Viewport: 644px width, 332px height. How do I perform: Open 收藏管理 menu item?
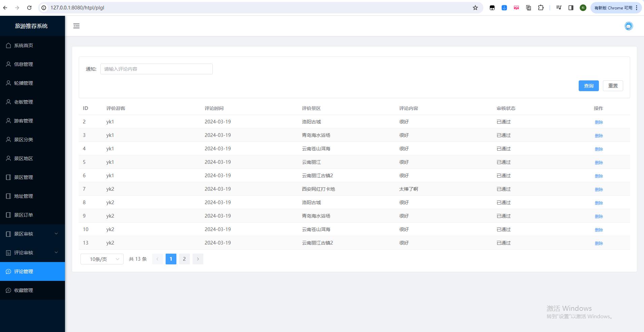click(x=32, y=290)
